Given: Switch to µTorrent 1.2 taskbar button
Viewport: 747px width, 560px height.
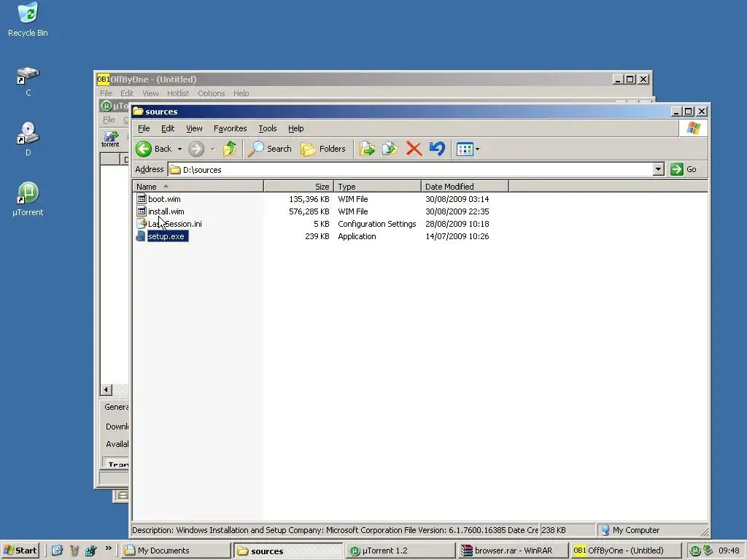Looking at the screenshot, I should 400,551.
